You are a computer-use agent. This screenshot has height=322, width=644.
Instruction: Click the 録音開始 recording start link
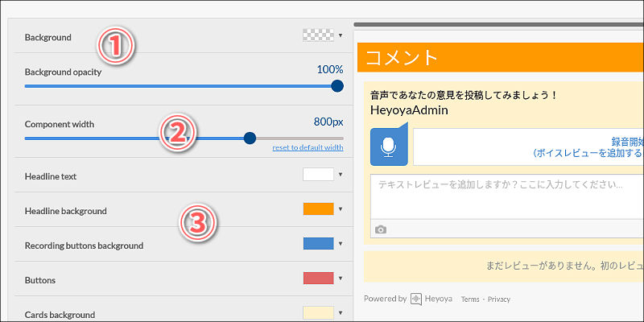(627, 142)
